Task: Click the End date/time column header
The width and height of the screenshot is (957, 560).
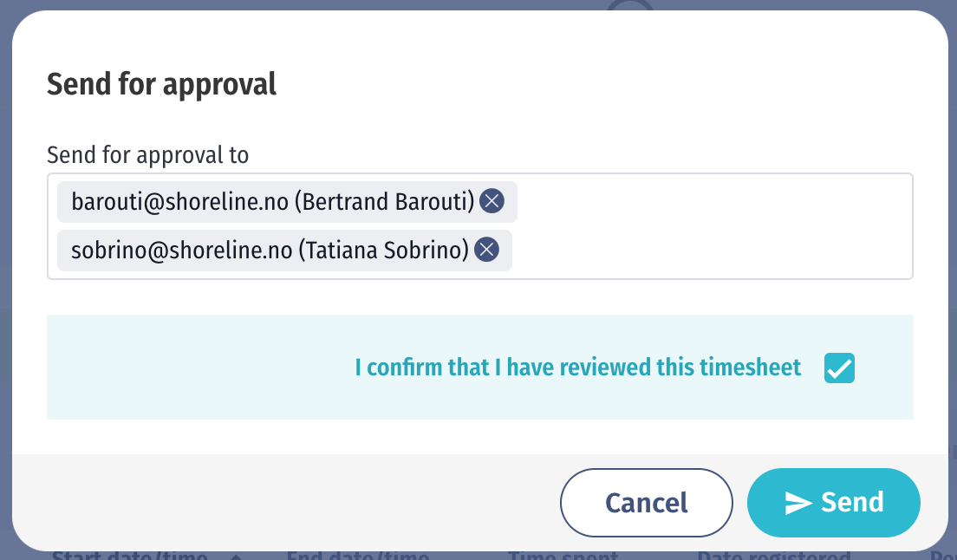Action: click(358, 555)
